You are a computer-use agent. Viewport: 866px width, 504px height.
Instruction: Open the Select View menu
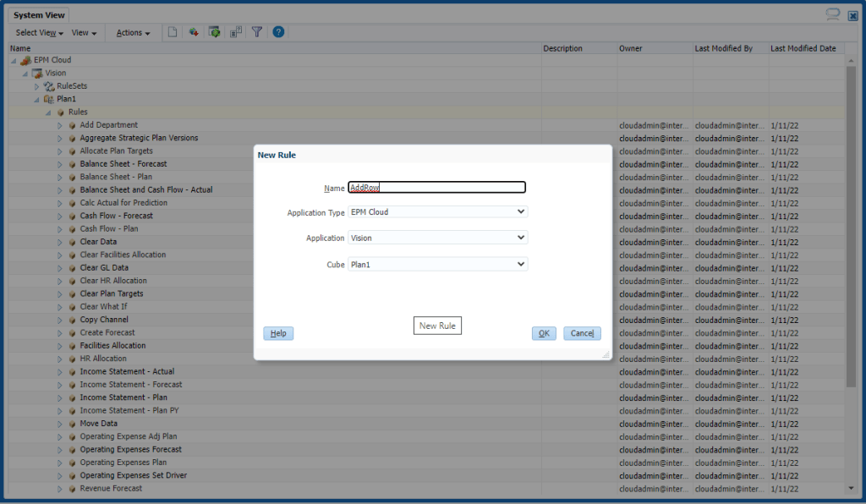pos(40,33)
